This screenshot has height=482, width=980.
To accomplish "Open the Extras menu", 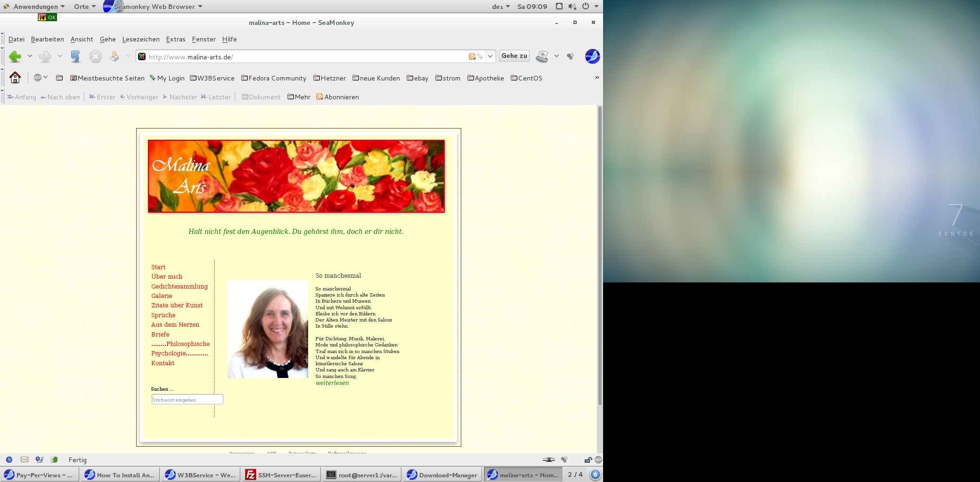I will pyautogui.click(x=175, y=39).
